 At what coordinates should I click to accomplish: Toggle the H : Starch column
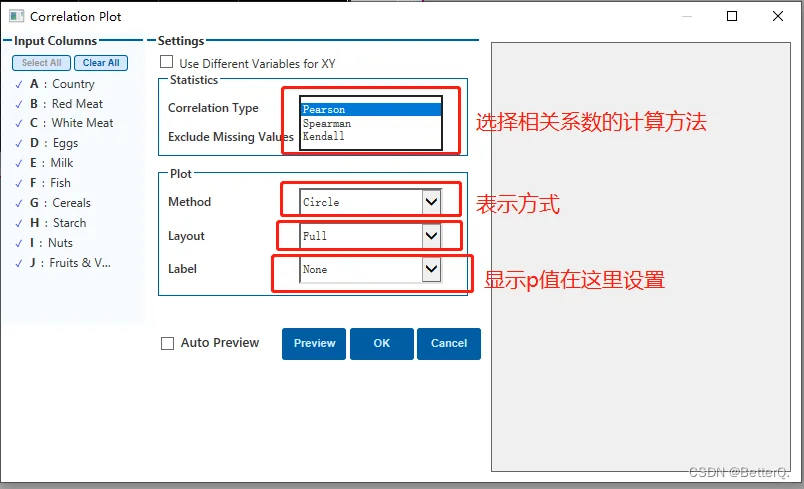[x=19, y=223]
